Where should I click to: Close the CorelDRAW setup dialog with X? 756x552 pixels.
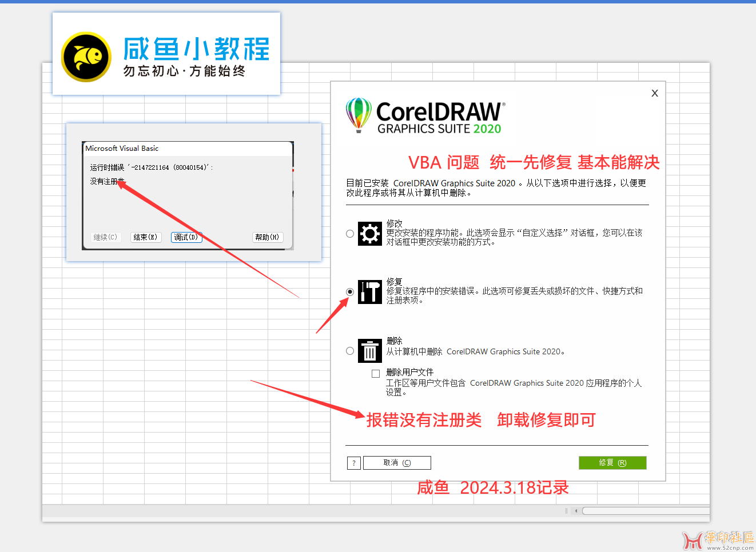654,93
